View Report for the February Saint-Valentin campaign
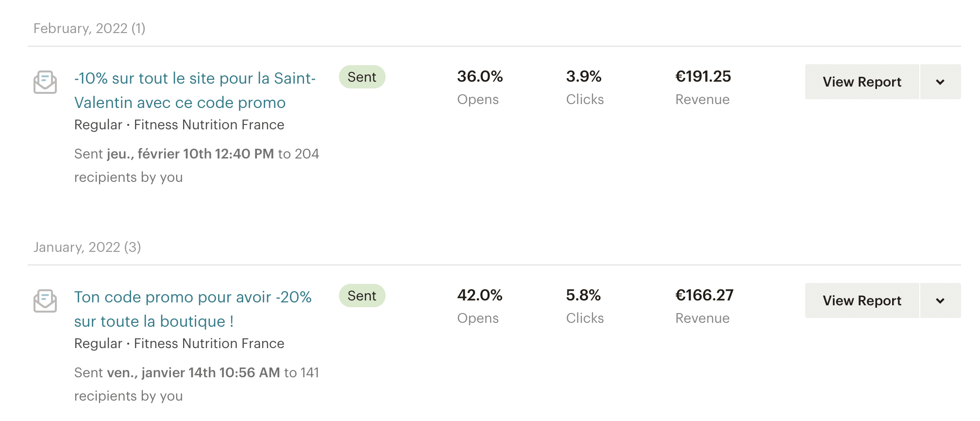Viewport: 980px width, 421px height. click(x=862, y=82)
